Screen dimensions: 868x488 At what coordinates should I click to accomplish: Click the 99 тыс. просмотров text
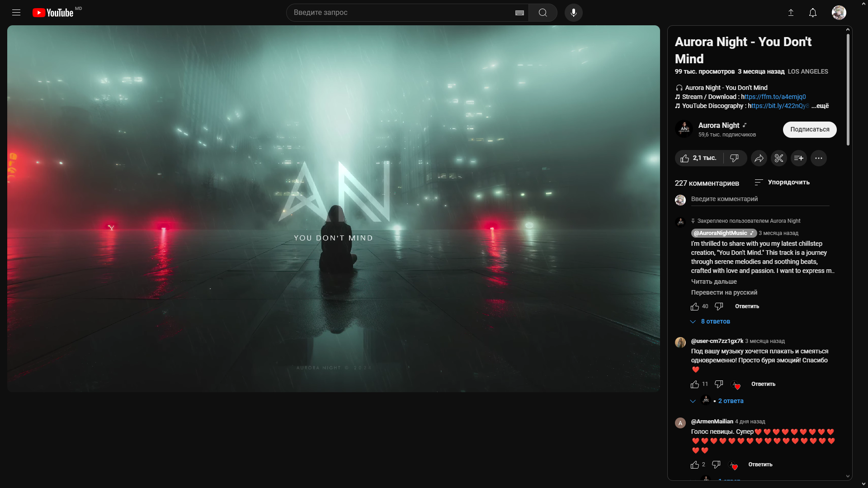pos(705,71)
